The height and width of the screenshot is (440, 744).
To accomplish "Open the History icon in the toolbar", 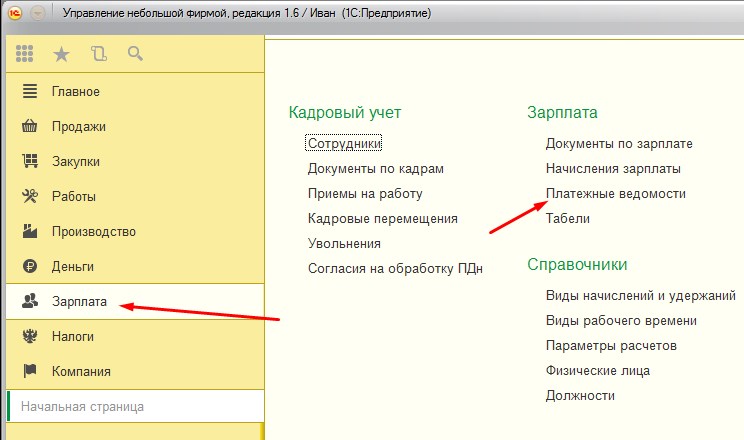I will click(98, 53).
